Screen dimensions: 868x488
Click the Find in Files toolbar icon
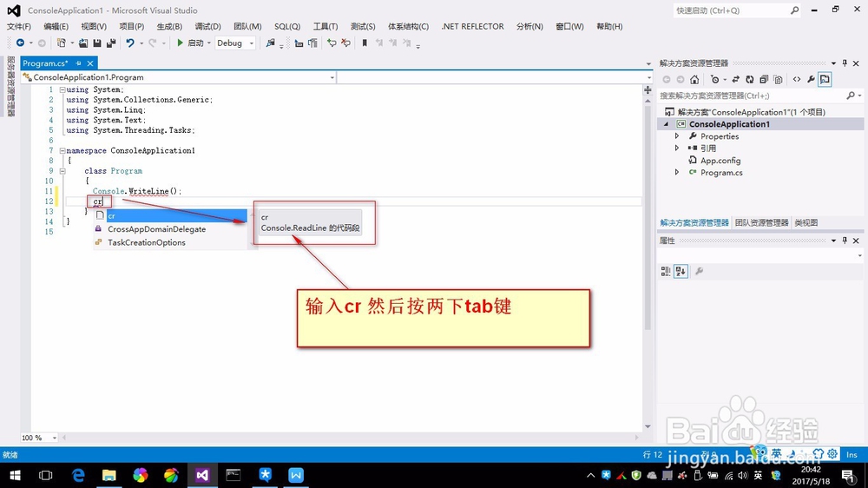point(270,43)
